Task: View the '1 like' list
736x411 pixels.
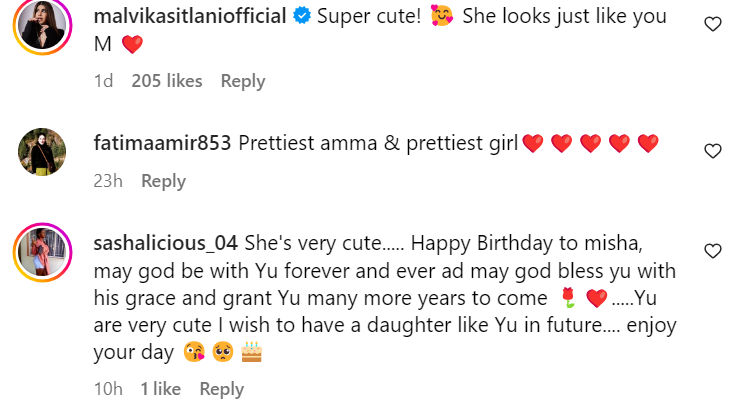Action: click(x=160, y=389)
